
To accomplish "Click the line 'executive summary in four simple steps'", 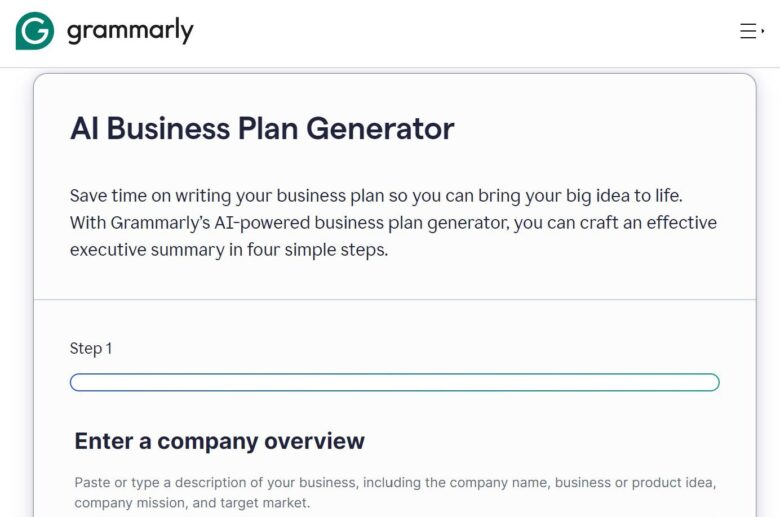I will (x=229, y=249).
